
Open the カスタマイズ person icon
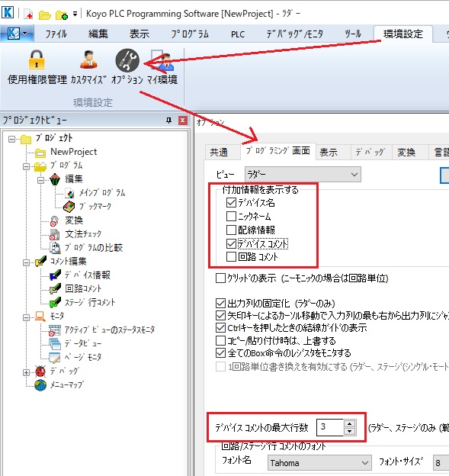[x=88, y=59]
